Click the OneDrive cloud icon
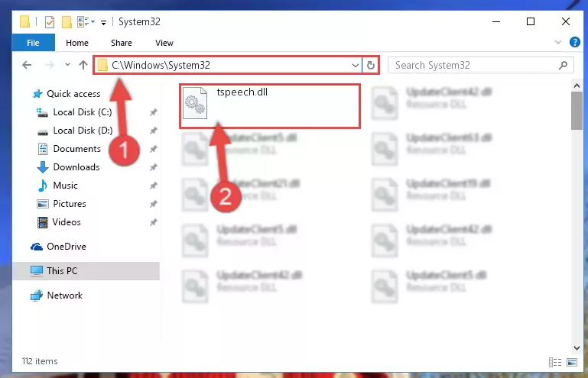 click(37, 247)
